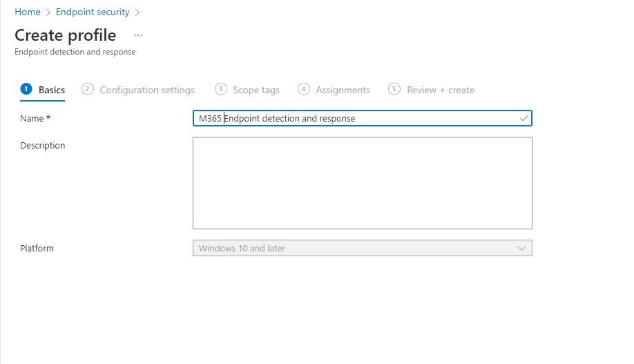Open the ellipsis menu beside Create profile

[x=138, y=36]
